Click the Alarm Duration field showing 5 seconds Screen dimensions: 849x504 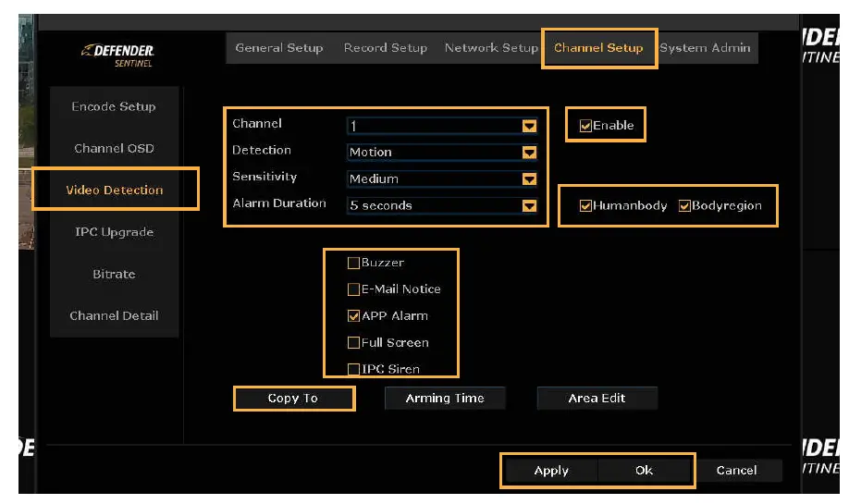click(x=442, y=205)
